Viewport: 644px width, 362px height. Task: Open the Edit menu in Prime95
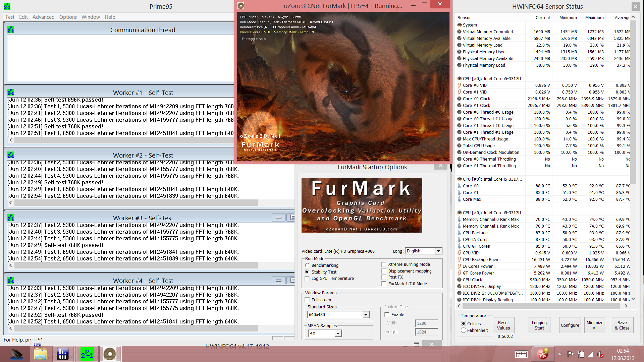click(x=23, y=17)
